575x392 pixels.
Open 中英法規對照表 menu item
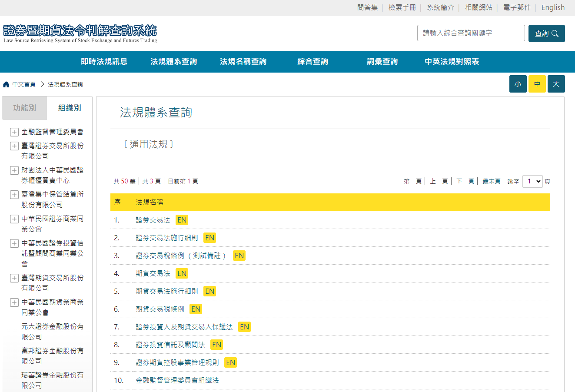452,62
